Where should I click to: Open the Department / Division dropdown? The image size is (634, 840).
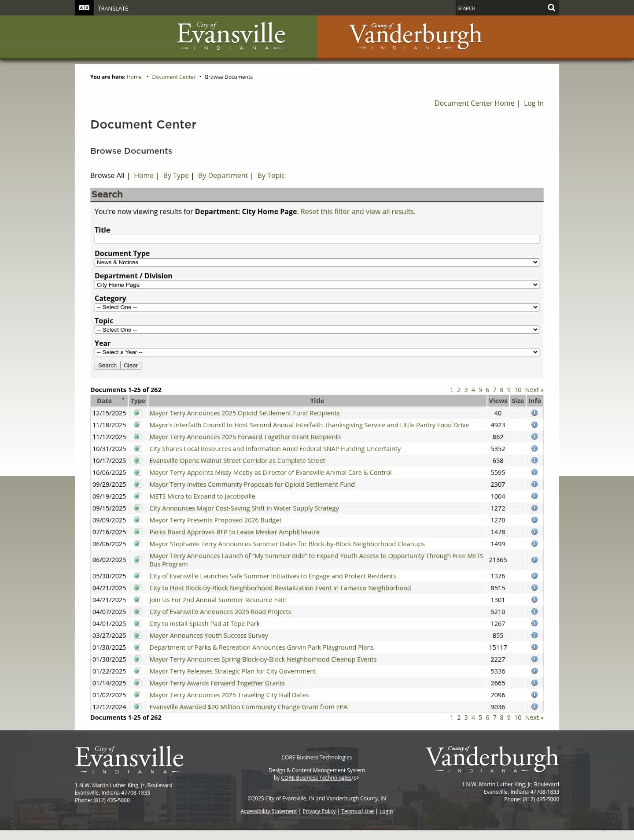coord(317,285)
